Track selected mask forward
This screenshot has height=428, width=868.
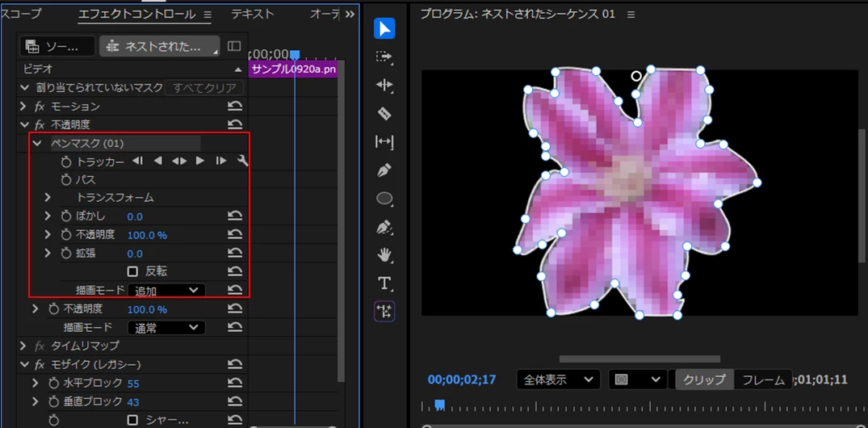tap(200, 162)
